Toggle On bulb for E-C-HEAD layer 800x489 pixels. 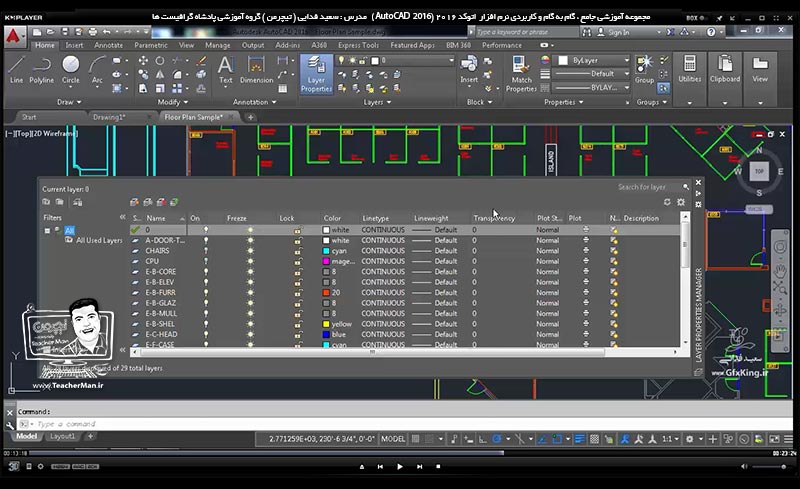[206, 334]
